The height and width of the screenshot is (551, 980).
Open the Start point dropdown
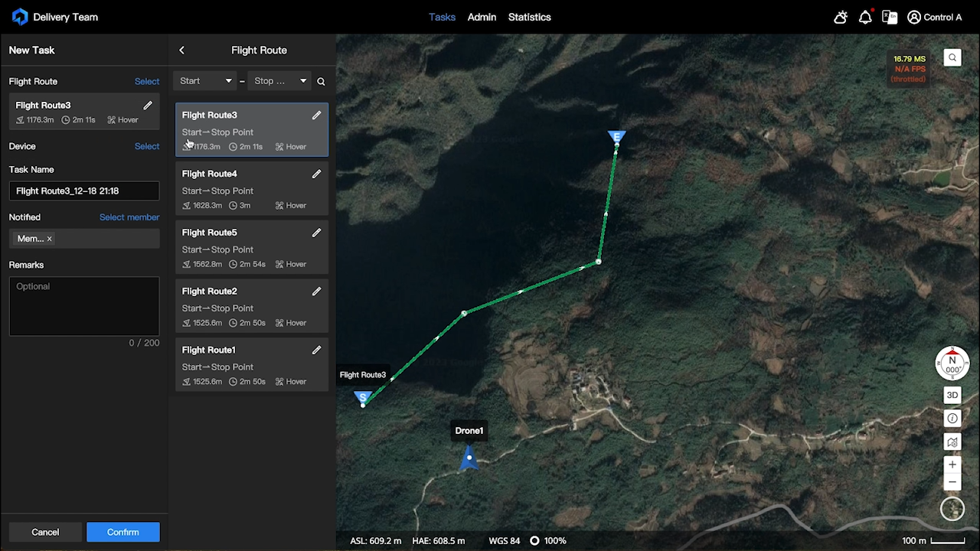pyautogui.click(x=205, y=81)
